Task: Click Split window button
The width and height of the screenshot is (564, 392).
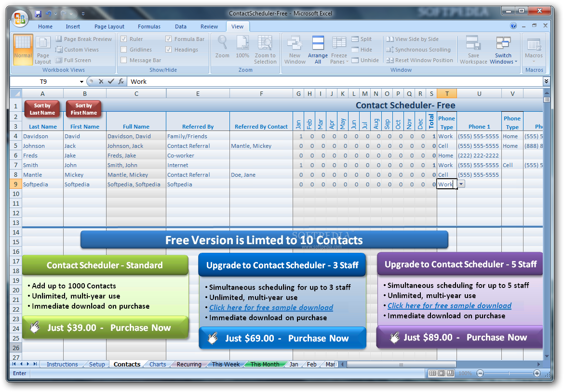Action: (x=362, y=39)
